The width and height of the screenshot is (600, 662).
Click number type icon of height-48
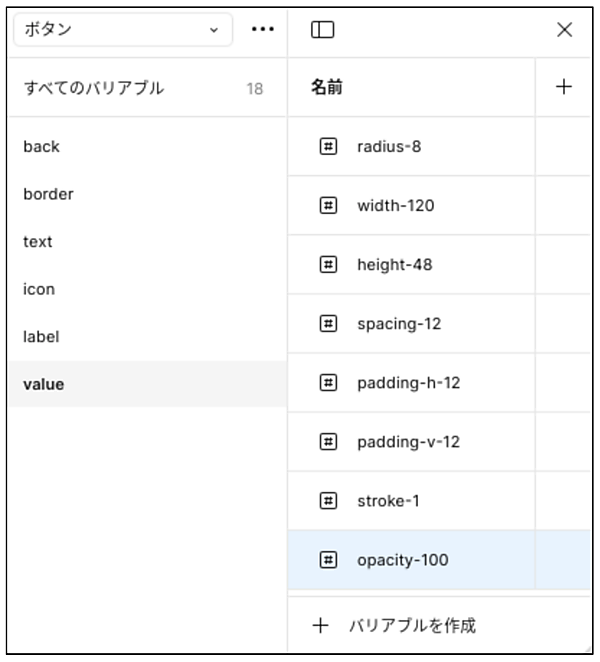tap(328, 265)
